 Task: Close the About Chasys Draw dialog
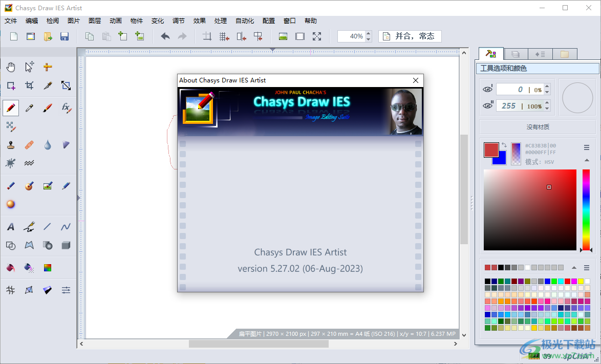pyautogui.click(x=416, y=80)
